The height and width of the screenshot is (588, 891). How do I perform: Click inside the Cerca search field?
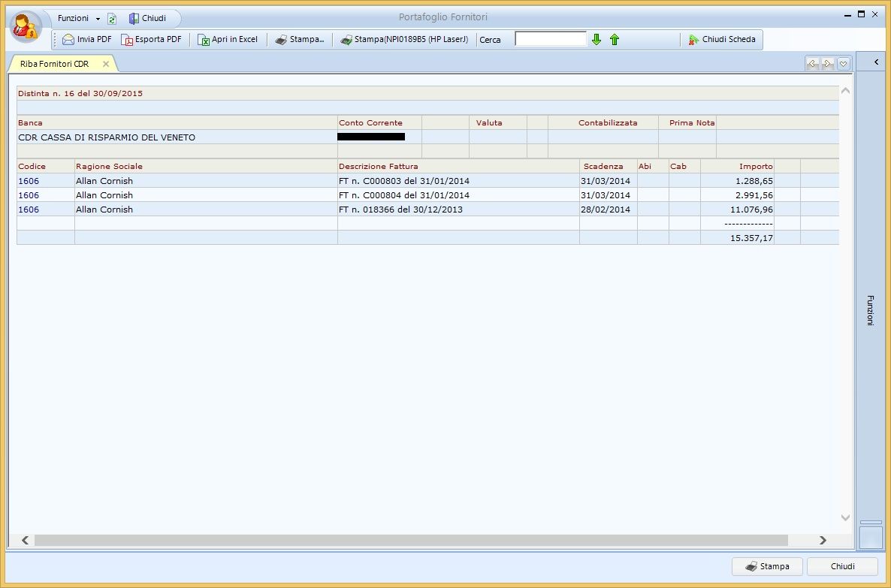pos(550,39)
